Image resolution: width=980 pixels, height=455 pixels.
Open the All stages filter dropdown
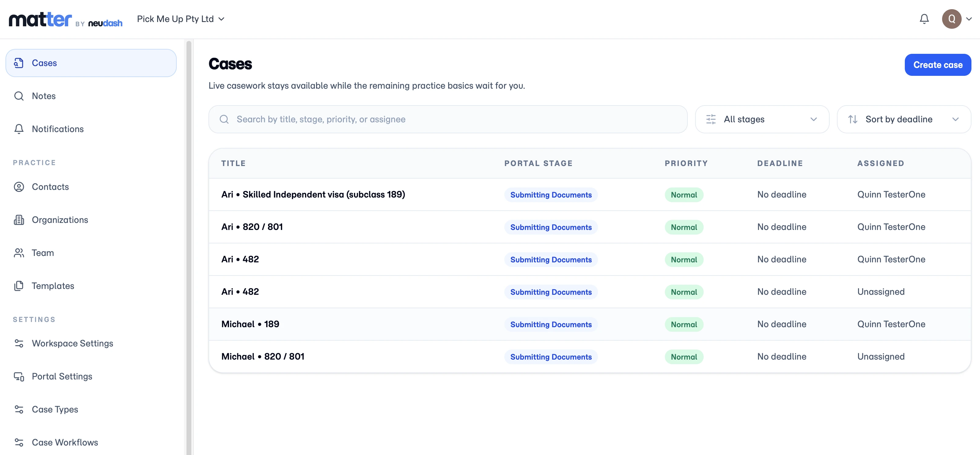coord(762,119)
